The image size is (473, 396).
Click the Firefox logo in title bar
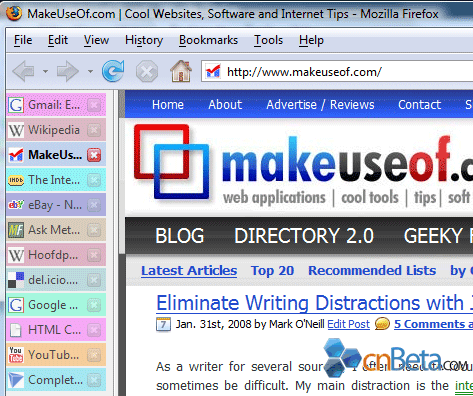[14, 13]
